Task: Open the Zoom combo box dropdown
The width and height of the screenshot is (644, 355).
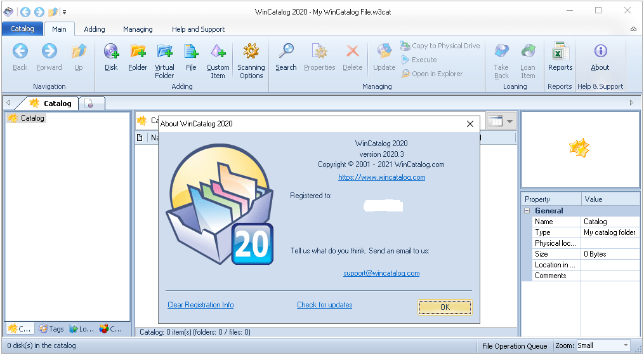Action: pyautogui.click(x=626, y=345)
